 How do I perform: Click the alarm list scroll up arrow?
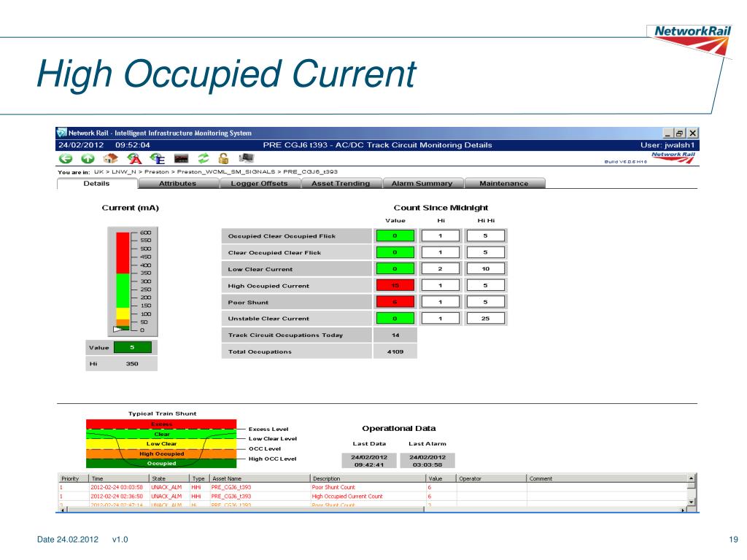click(x=692, y=478)
